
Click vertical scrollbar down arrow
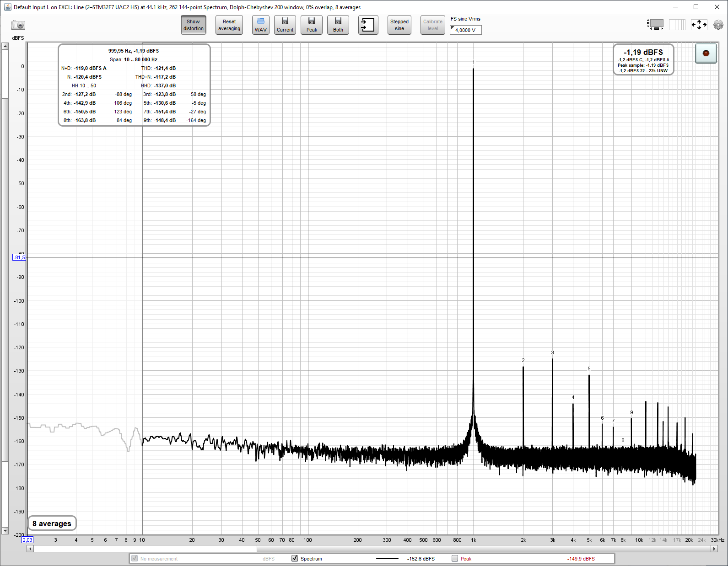(5, 531)
